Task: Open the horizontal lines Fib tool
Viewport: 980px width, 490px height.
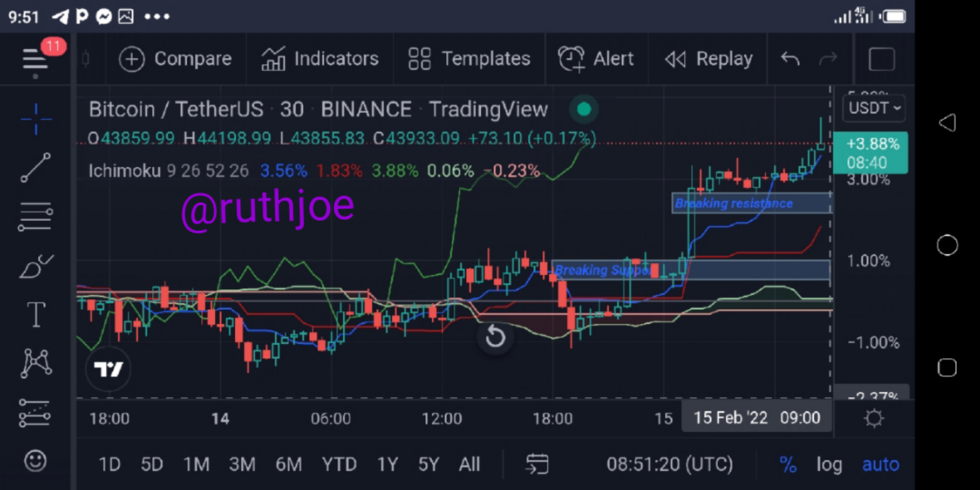Action: pos(35,217)
